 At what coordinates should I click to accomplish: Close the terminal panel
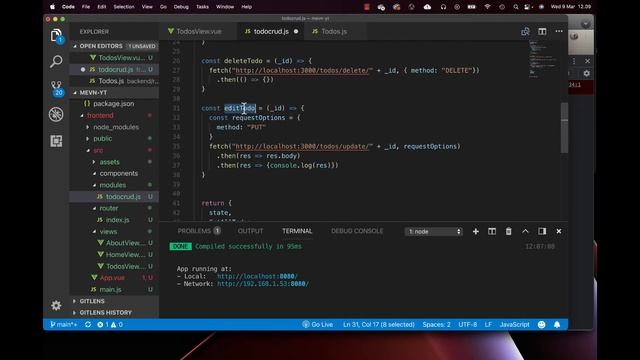(559, 231)
